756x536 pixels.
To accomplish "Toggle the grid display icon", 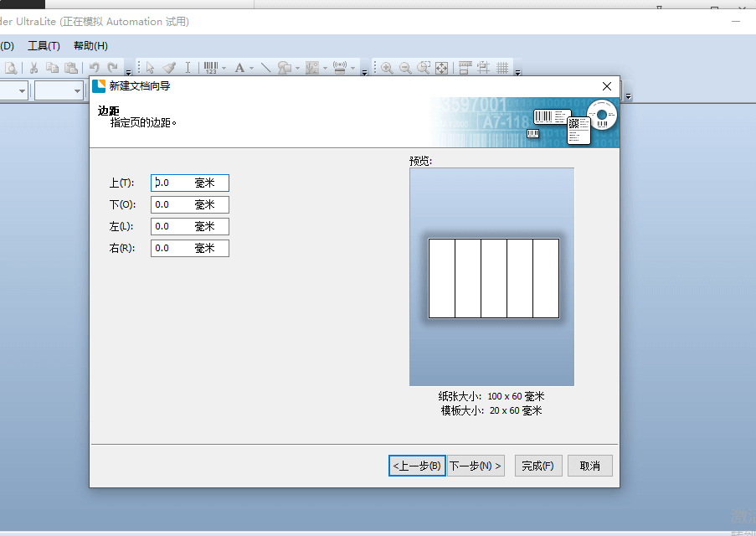I will 502,68.
